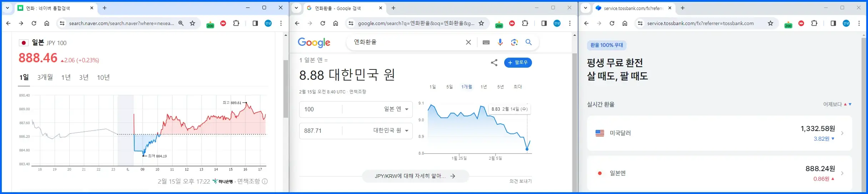Toggle 어제보다 comparison in Toss Bank
The width and height of the screenshot is (868, 194).
pyautogui.click(x=838, y=104)
